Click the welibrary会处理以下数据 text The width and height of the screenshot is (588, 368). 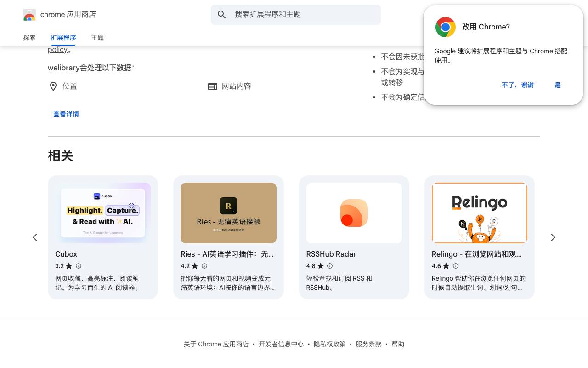click(x=91, y=68)
